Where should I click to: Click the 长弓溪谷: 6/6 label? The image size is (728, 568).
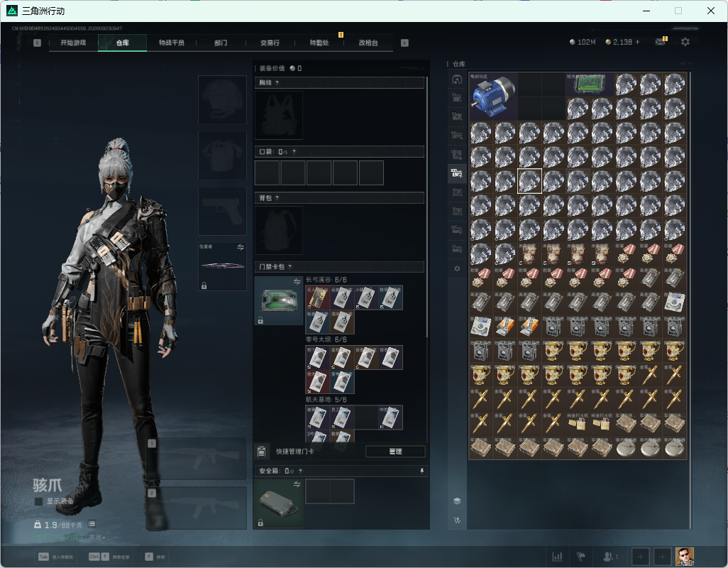326,280
